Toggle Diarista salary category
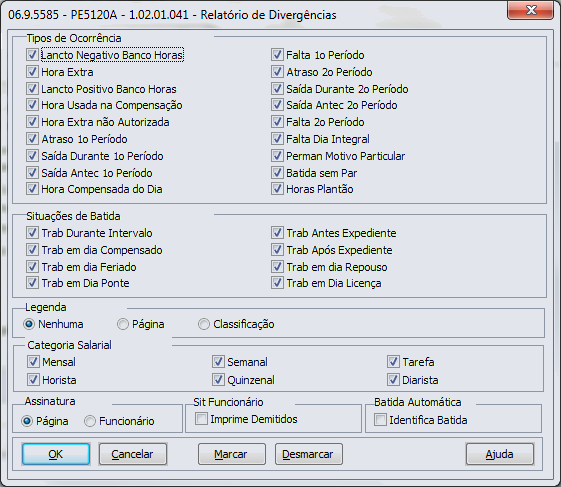Image resolution: width=561 pixels, height=487 pixels. (393, 379)
